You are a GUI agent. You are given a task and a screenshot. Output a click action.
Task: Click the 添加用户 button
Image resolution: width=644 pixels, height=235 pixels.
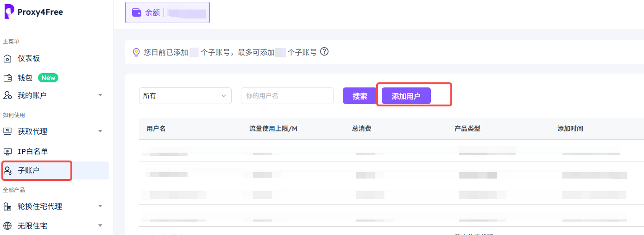click(x=406, y=96)
